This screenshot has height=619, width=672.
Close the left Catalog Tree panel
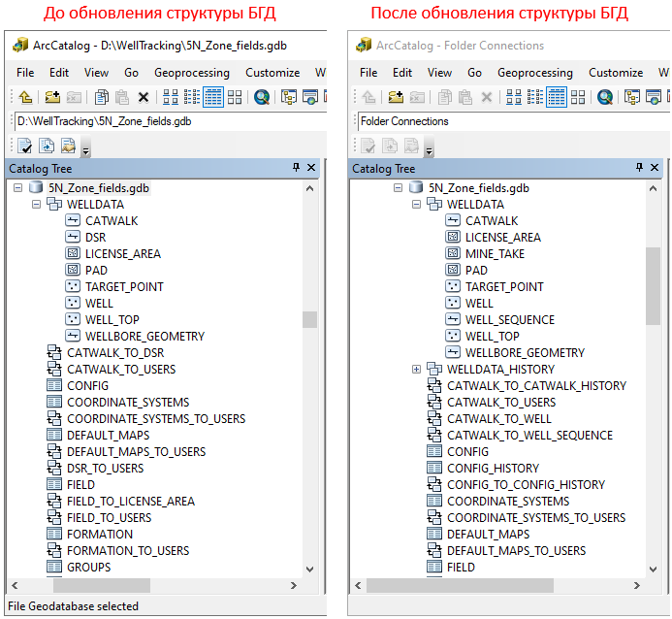point(311,168)
